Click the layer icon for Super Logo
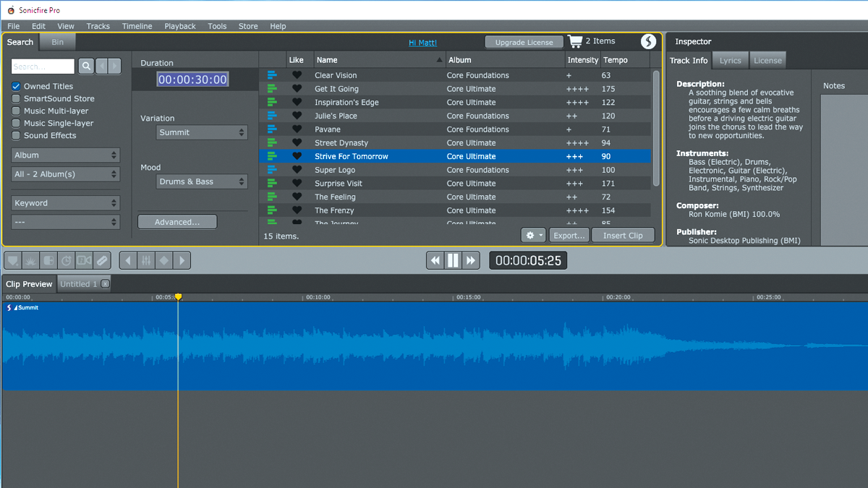The height and width of the screenshot is (488, 868). (x=272, y=170)
